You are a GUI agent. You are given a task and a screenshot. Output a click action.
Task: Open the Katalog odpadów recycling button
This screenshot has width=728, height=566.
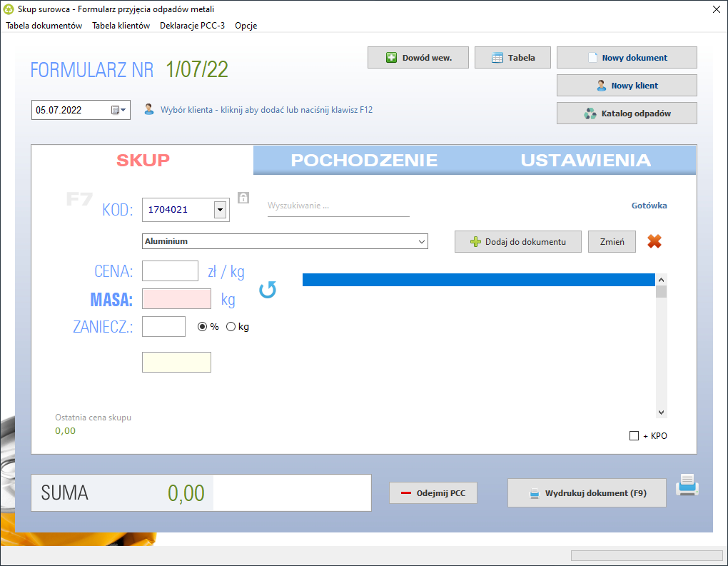click(x=627, y=113)
